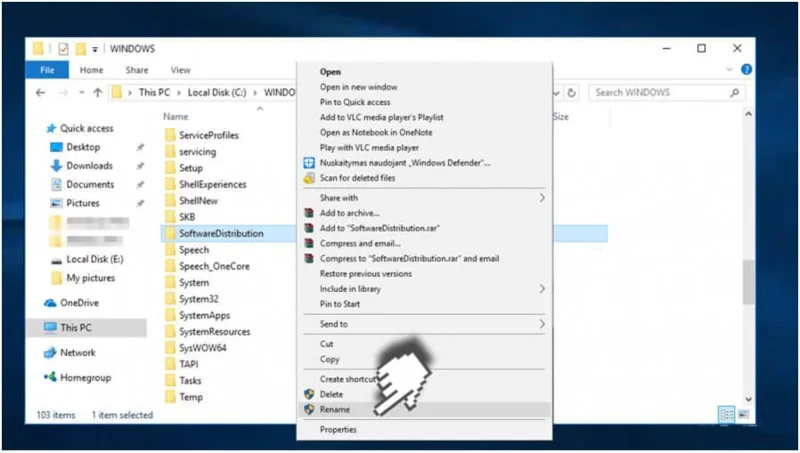The height and width of the screenshot is (453, 800).
Task: Click the Back navigation arrow
Action: pyautogui.click(x=41, y=92)
